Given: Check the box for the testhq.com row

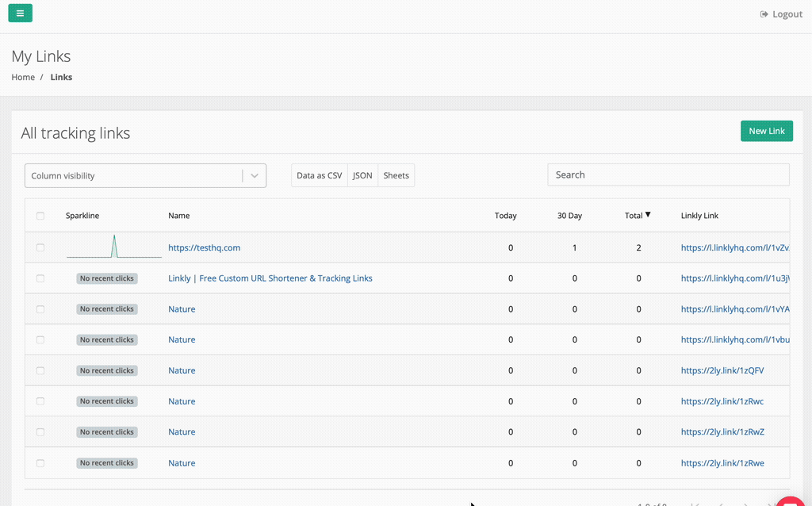Looking at the screenshot, I should (x=40, y=247).
